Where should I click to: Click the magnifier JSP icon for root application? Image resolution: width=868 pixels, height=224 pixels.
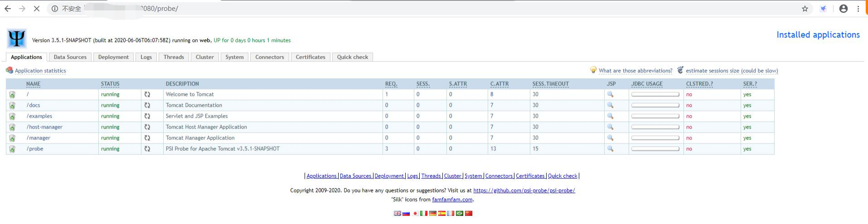coord(610,94)
